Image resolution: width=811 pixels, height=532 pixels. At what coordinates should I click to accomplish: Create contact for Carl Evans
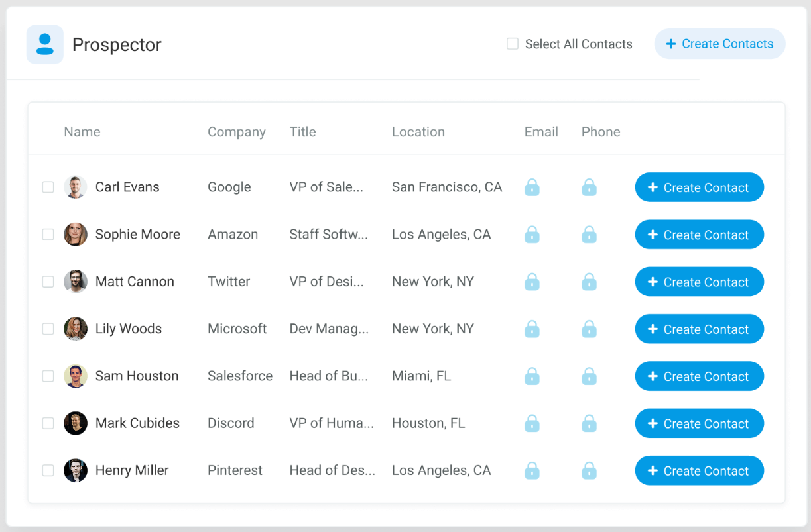point(700,187)
